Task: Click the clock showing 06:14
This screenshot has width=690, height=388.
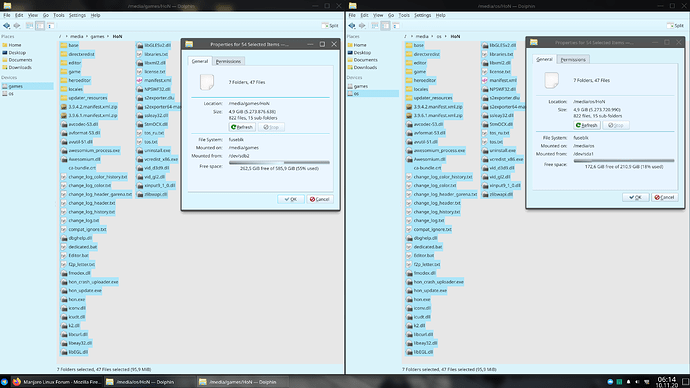Action: point(667,382)
